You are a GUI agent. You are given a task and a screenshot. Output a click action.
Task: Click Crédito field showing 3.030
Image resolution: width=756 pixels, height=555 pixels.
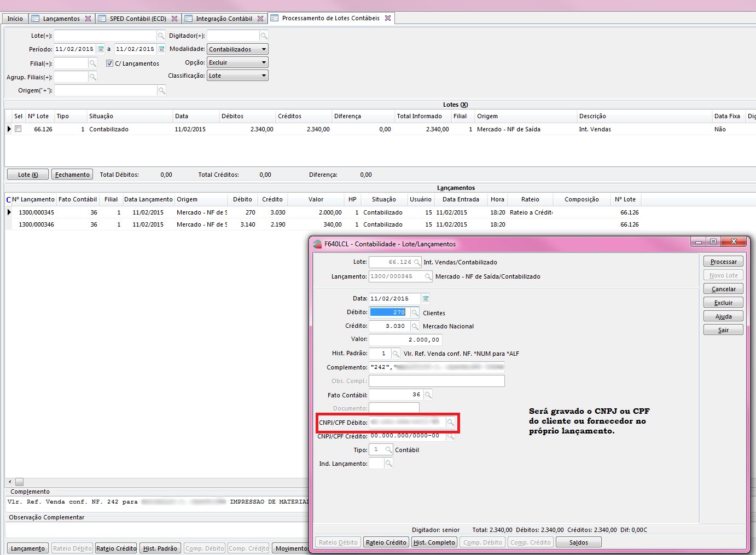click(390, 326)
